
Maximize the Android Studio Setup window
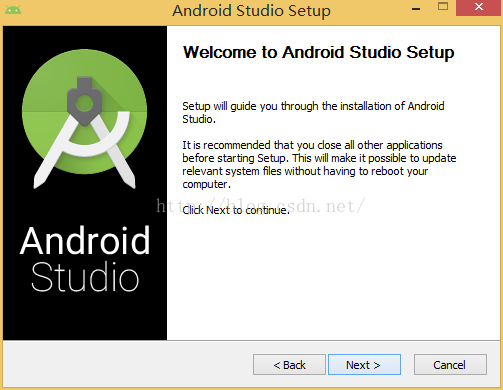click(443, 6)
